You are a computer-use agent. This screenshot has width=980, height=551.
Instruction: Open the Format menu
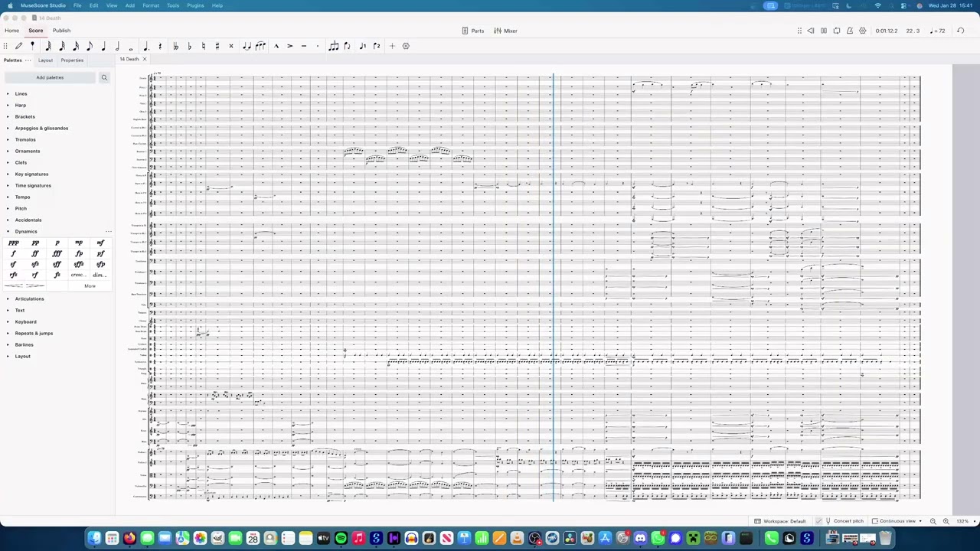coord(151,5)
